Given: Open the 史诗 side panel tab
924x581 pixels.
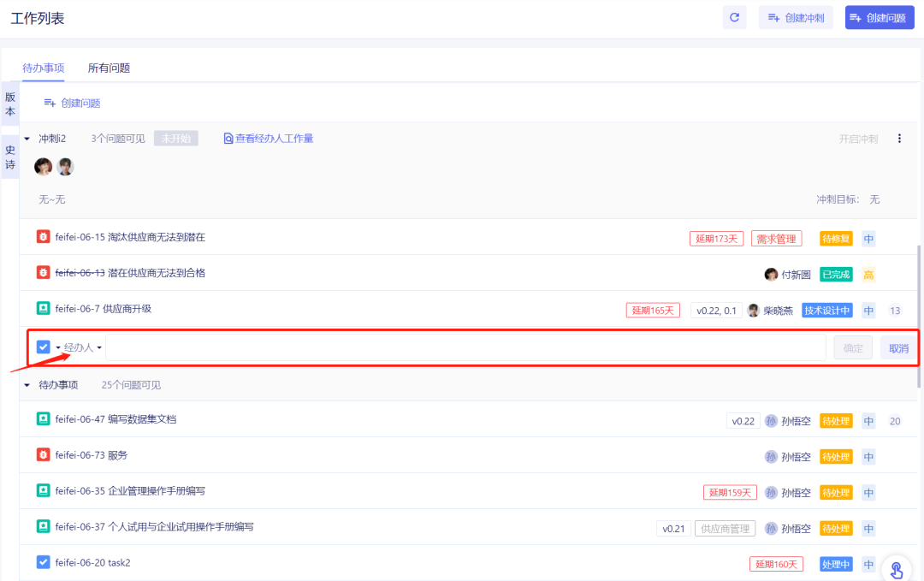Looking at the screenshot, I should pyautogui.click(x=10, y=157).
